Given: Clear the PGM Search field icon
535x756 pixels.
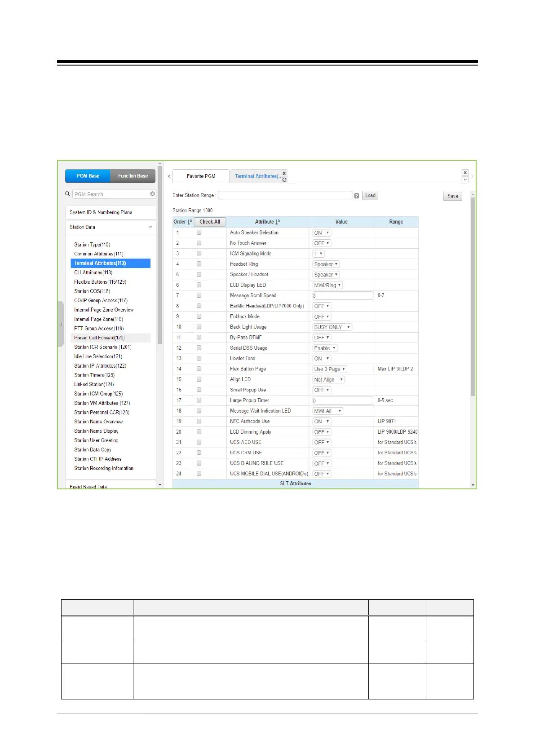Looking at the screenshot, I should (x=153, y=194).
